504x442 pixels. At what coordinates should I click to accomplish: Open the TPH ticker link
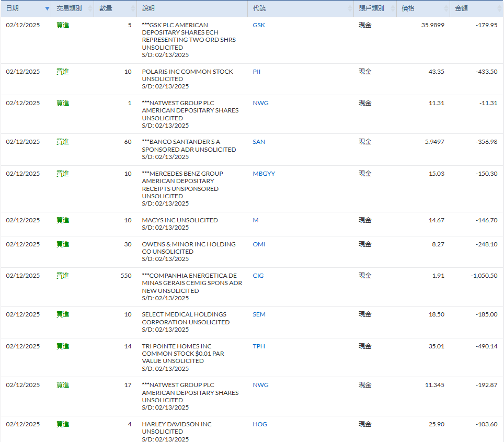point(259,346)
